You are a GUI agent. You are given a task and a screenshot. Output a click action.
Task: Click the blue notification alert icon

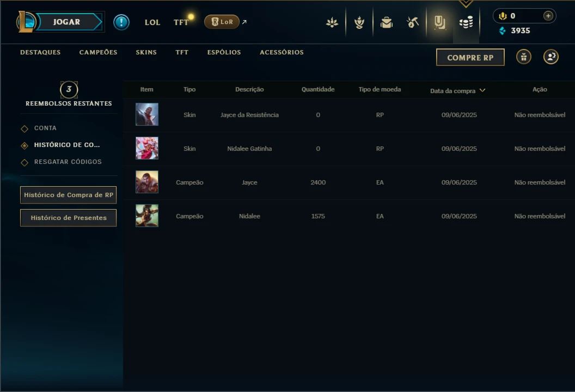[121, 22]
